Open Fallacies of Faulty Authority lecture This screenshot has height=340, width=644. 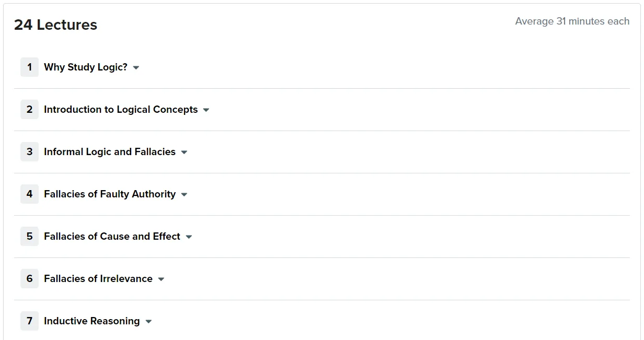pyautogui.click(x=110, y=194)
